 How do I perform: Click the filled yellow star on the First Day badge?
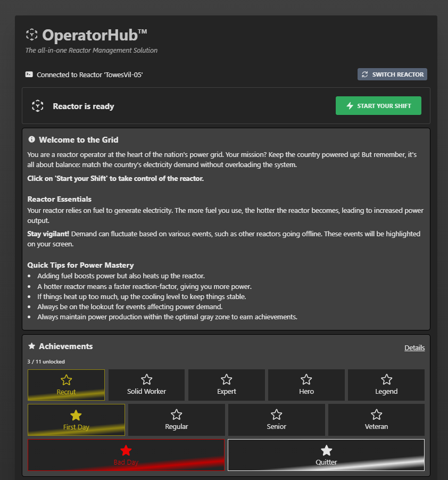[76, 414]
